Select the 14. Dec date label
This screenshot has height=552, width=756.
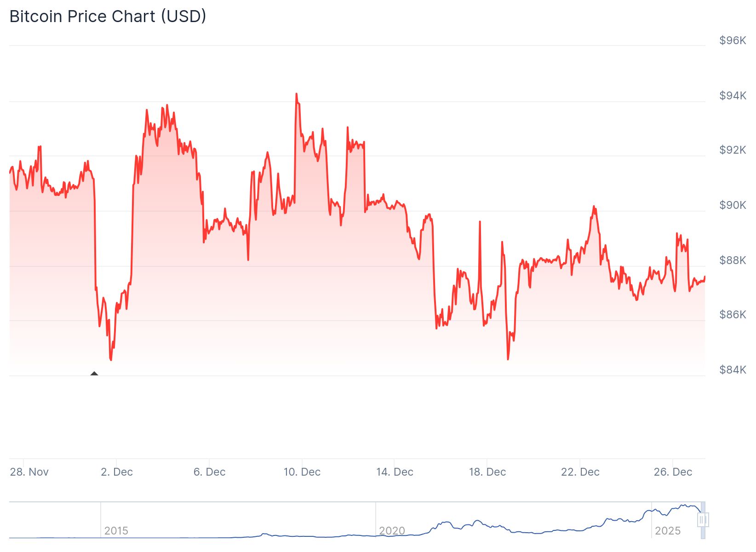coord(395,472)
